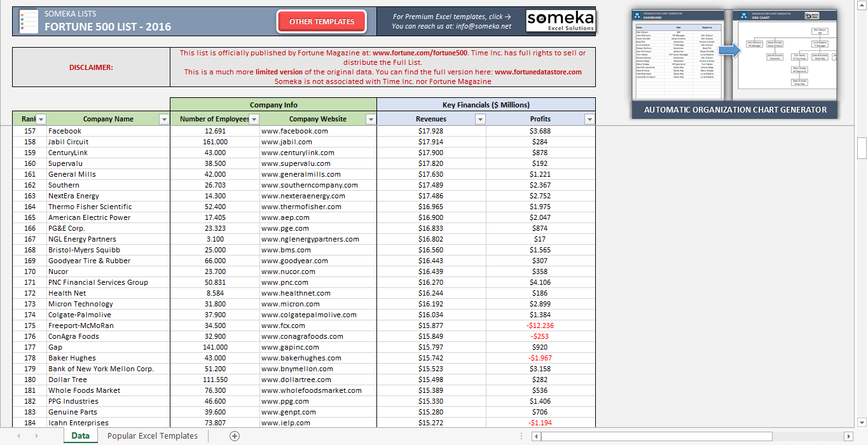Click horizontal scrollbar left arrow
Screen dimensions: 868x445
(x=536, y=436)
